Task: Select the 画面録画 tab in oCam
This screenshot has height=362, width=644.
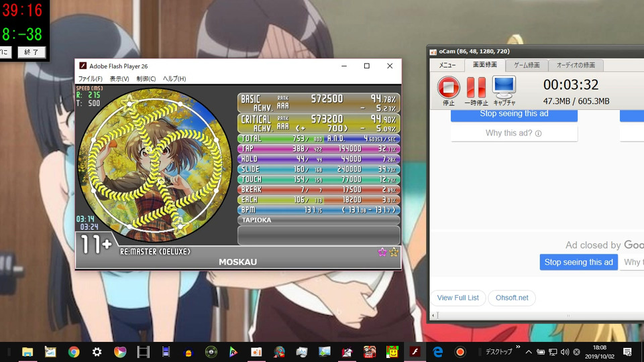Action: 484,65
